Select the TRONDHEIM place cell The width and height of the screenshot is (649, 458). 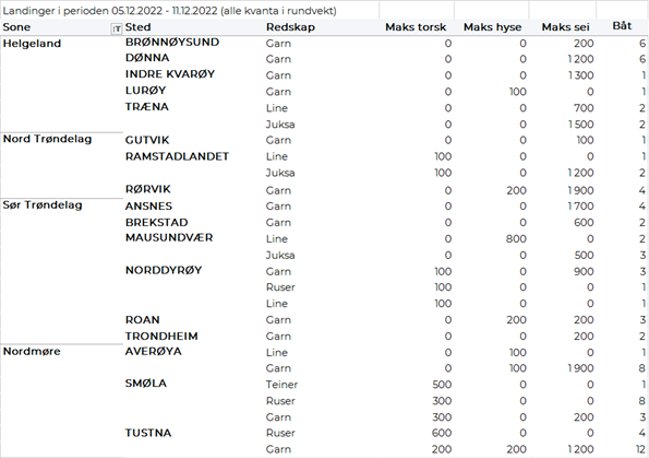161,336
